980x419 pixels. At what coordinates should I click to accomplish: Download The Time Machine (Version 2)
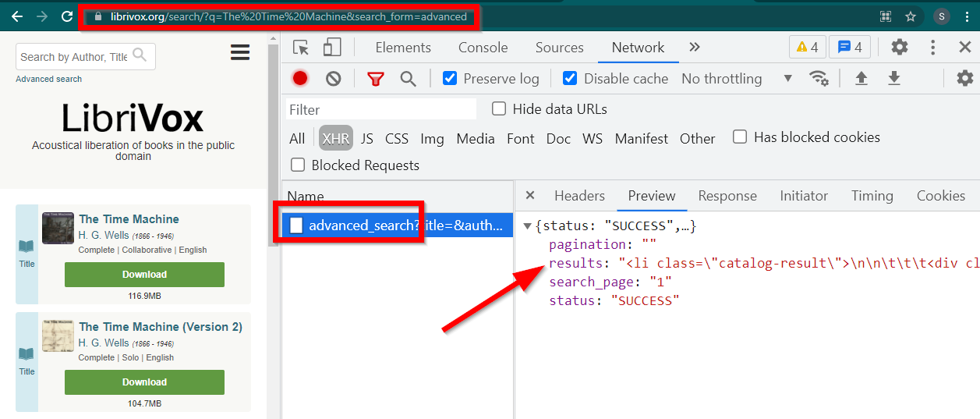(144, 382)
